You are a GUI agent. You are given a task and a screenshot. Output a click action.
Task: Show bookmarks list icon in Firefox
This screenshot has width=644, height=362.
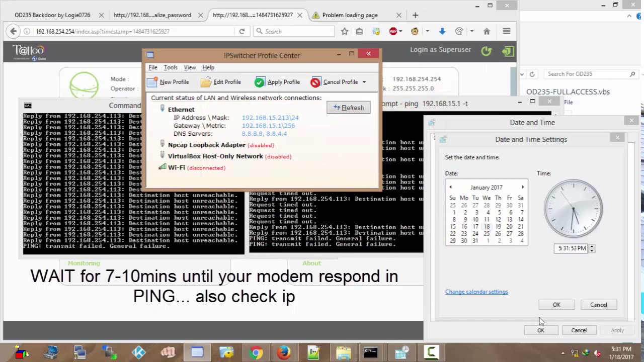pos(359,31)
